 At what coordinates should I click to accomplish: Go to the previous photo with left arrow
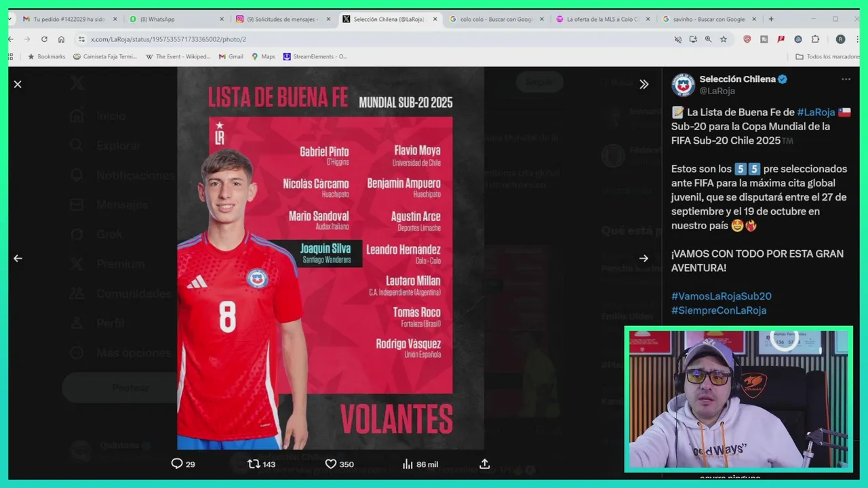[18, 258]
